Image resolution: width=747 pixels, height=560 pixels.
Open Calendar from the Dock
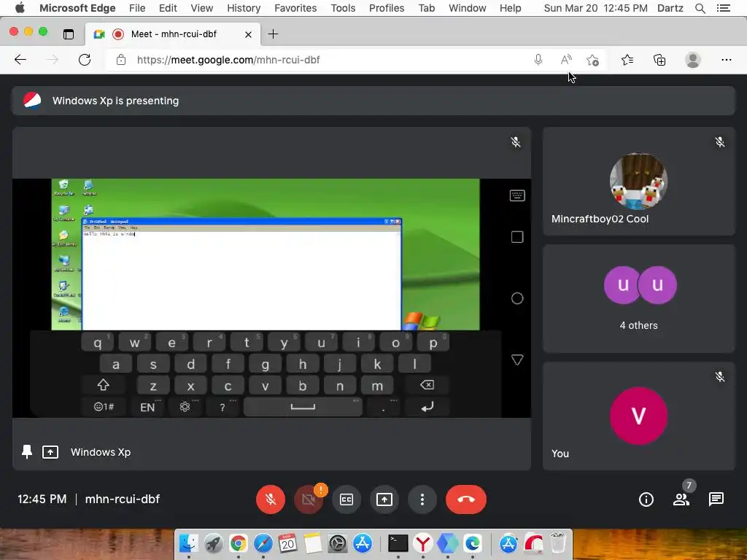click(x=287, y=542)
